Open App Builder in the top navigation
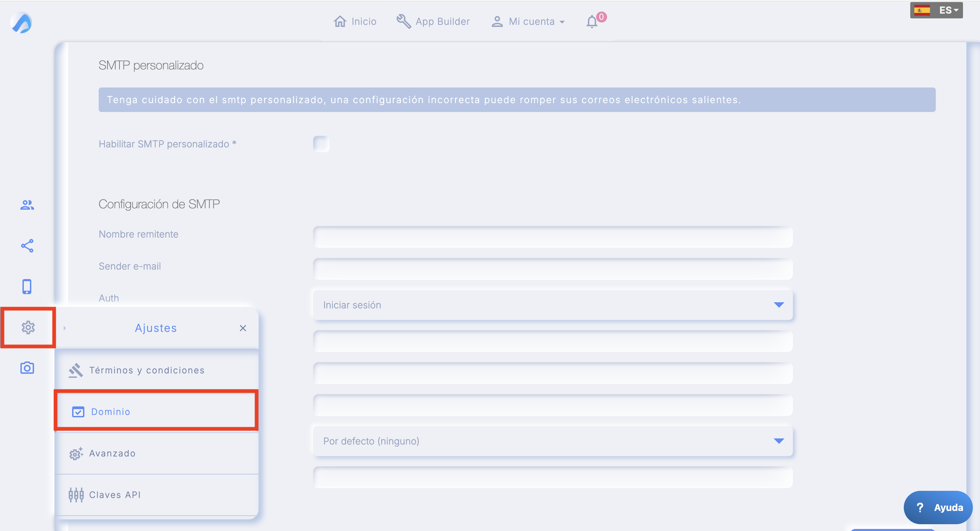 tap(433, 21)
